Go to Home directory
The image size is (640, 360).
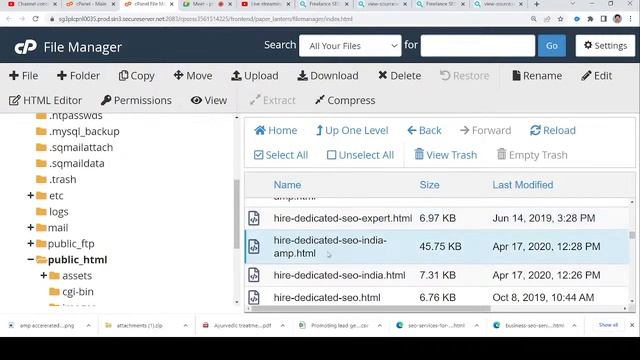[x=276, y=131]
